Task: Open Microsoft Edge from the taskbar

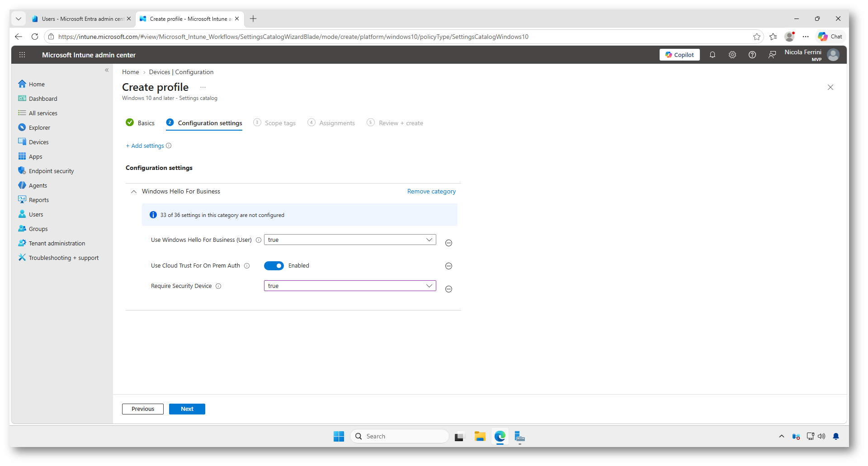Action: click(500, 436)
